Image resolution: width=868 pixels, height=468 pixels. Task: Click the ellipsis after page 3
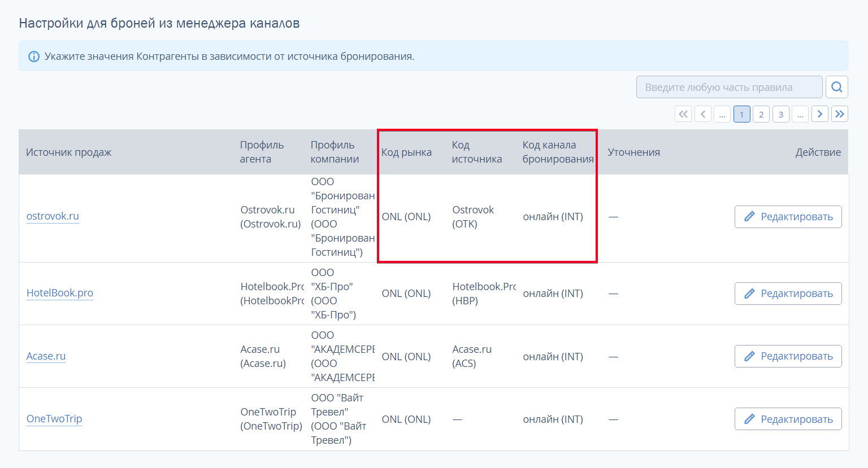(x=800, y=114)
